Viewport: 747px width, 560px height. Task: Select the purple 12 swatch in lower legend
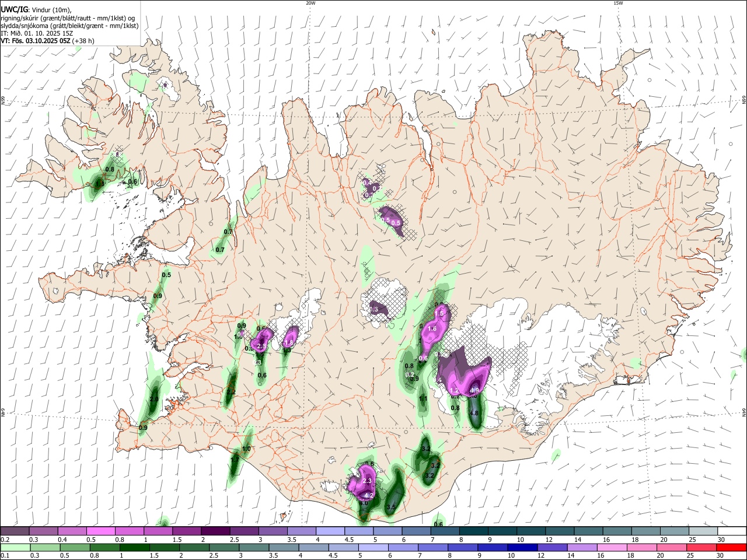coord(551,548)
